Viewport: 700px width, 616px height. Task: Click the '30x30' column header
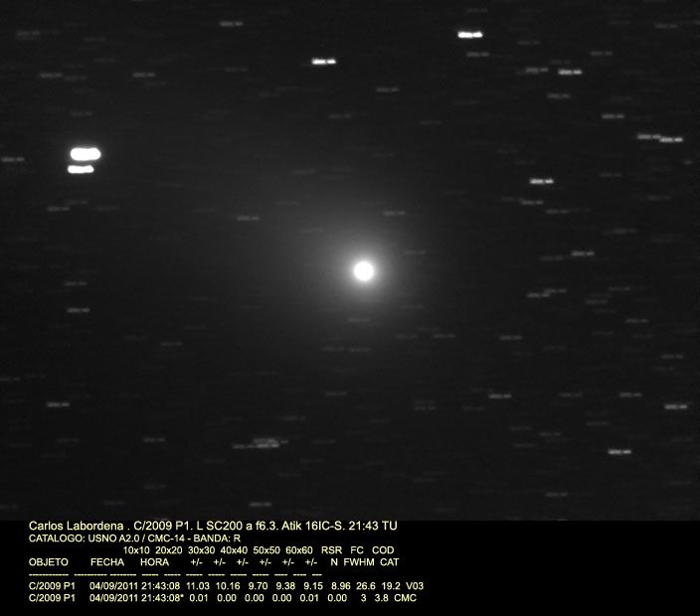201,550
